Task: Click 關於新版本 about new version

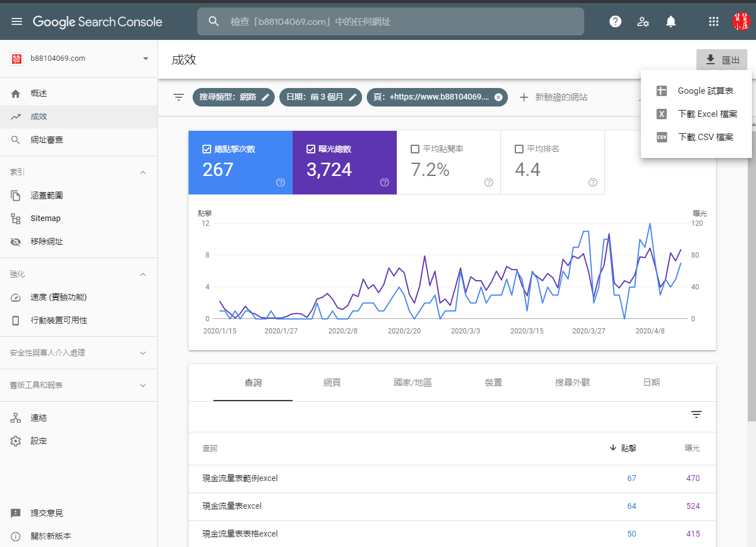Action: 79,536
